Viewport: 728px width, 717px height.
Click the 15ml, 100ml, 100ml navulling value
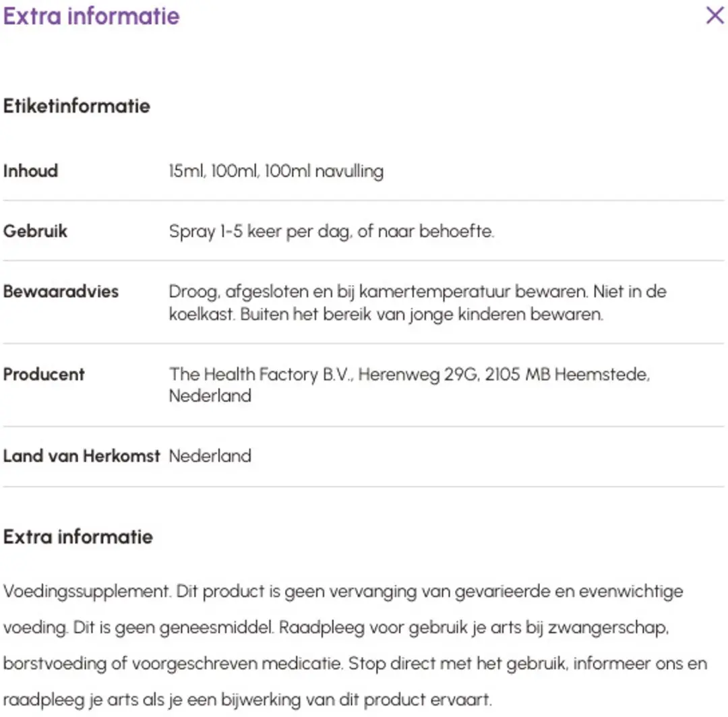click(x=276, y=171)
